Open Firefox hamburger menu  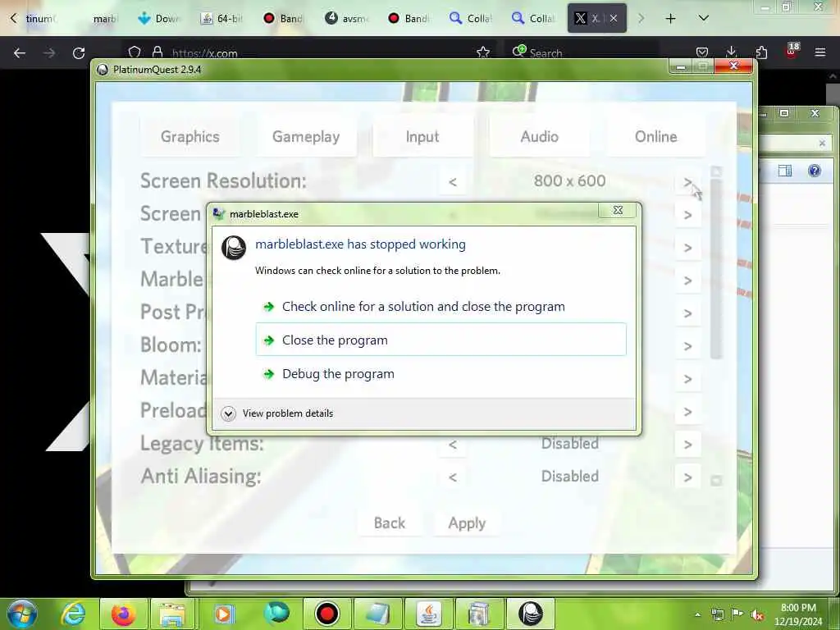(819, 52)
